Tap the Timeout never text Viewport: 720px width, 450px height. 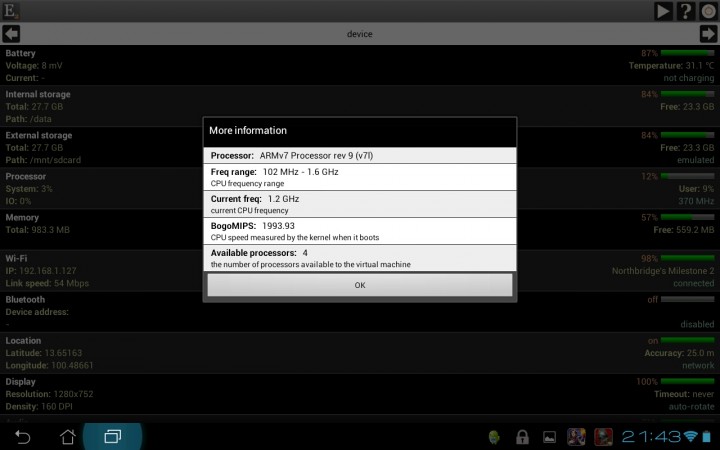click(684, 394)
